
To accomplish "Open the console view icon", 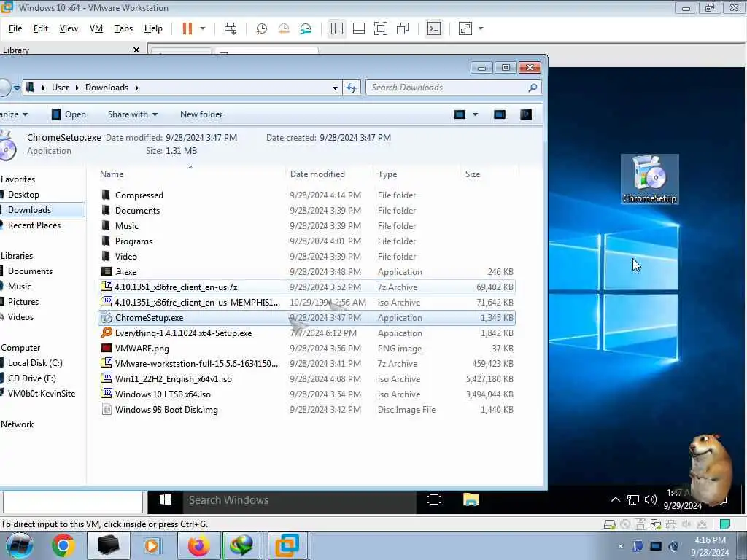I will point(434,28).
